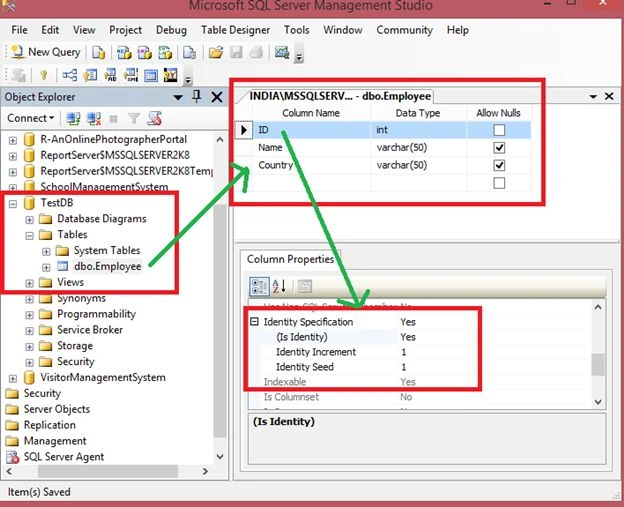This screenshot has height=507, width=624.
Task: Click Object Explorer horizontal scrollbar thumb
Action: click(108, 471)
